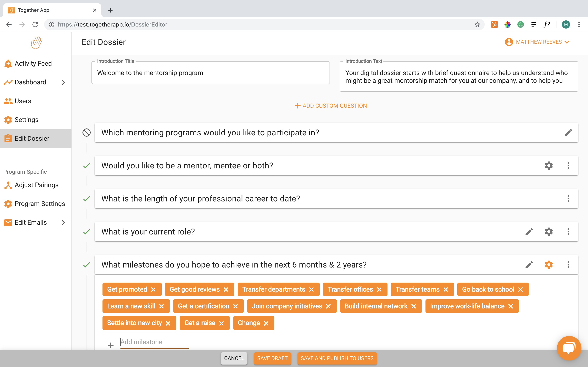
Task: Open three-dot menu on career length question
Action: pos(568,199)
